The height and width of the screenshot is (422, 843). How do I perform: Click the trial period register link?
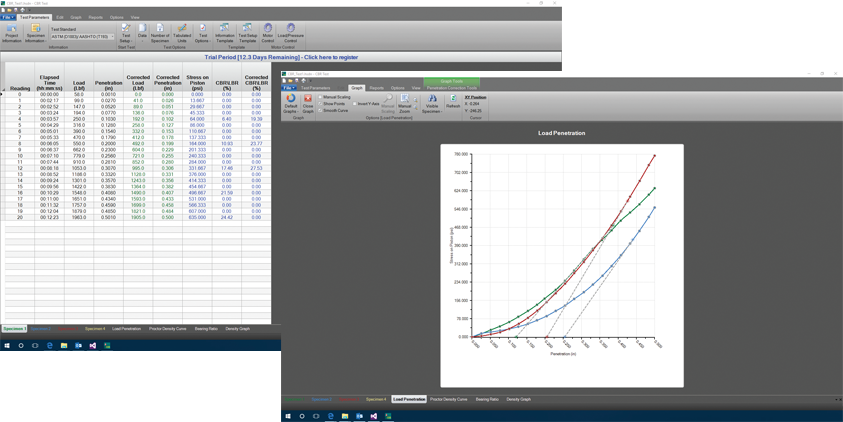click(281, 57)
